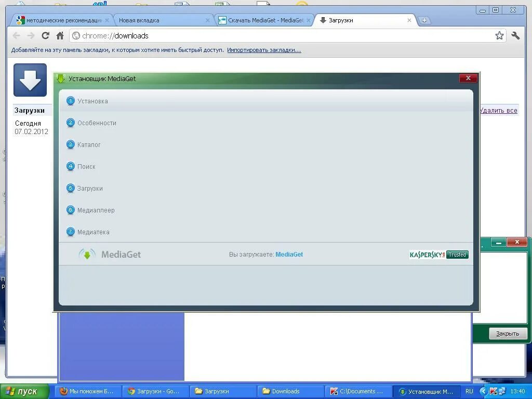532x399 pixels.
Task: Click the '07.02.2012' date text
Action: tap(31, 131)
